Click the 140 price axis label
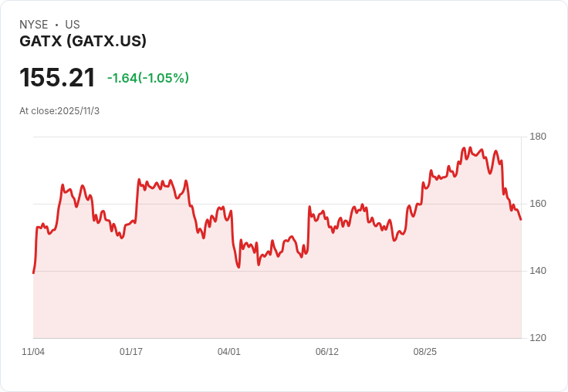This screenshot has height=392, width=568. 538,271
